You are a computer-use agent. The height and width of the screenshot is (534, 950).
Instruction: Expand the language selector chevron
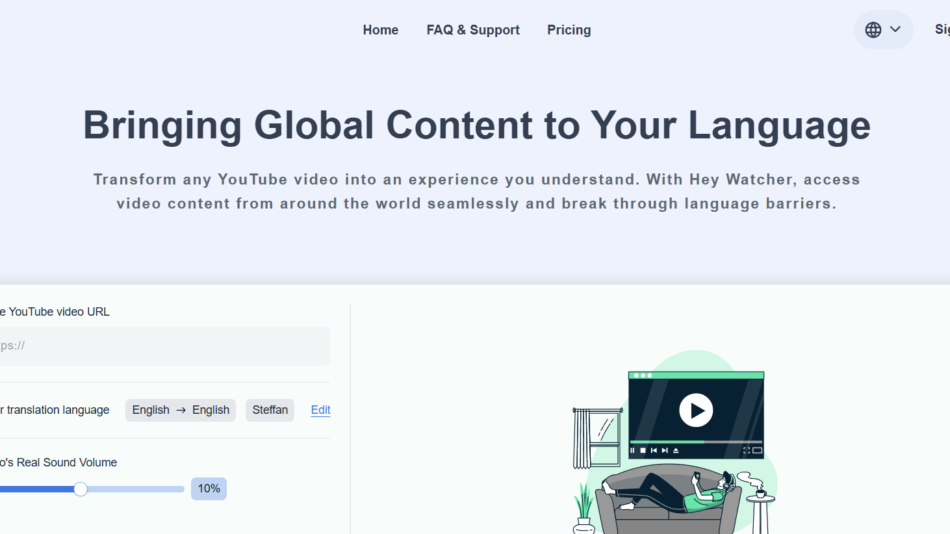tap(895, 30)
